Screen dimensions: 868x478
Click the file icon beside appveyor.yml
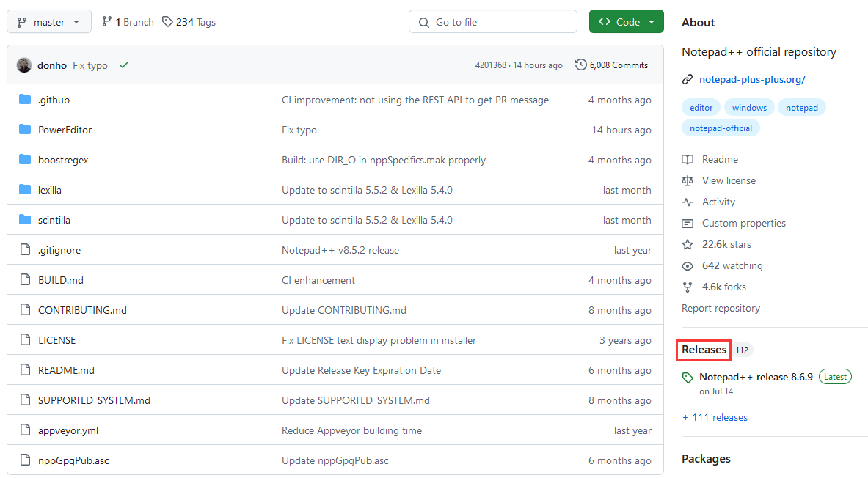(x=25, y=430)
